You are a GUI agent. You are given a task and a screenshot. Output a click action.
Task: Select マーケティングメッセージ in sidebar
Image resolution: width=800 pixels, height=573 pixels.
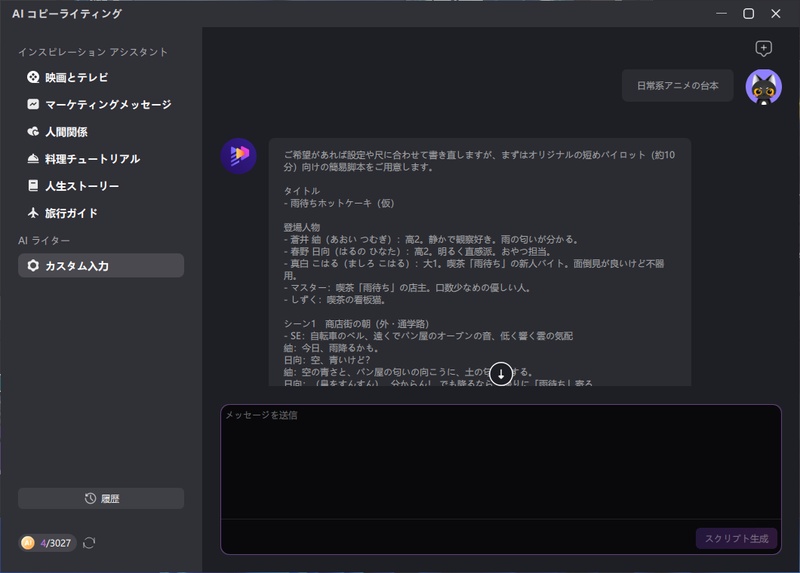(101, 105)
